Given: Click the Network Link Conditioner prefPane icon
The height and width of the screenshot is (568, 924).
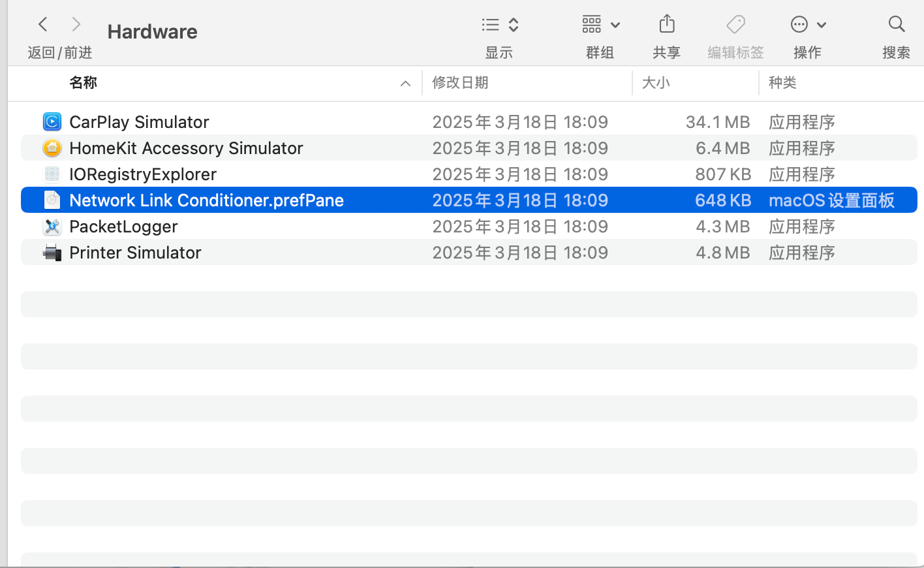Looking at the screenshot, I should pyautogui.click(x=52, y=200).
